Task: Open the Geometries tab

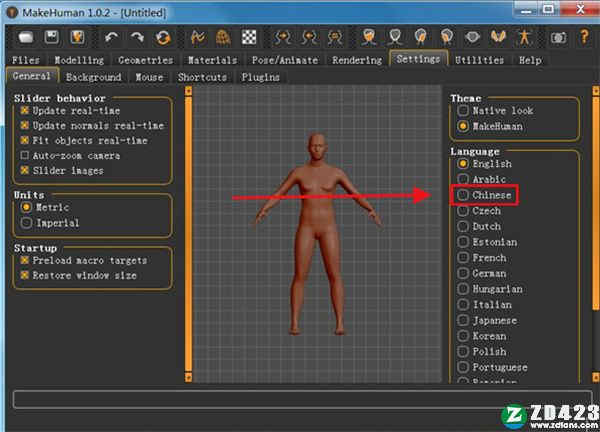Action: tap(145, 60)
